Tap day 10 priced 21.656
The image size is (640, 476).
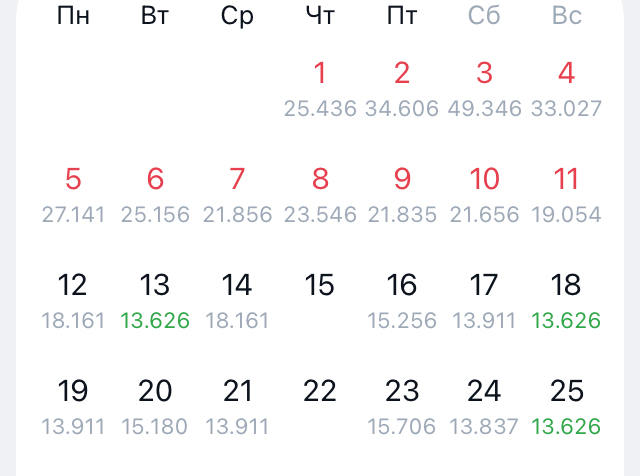pyautogui.click(x=484, y=193)
